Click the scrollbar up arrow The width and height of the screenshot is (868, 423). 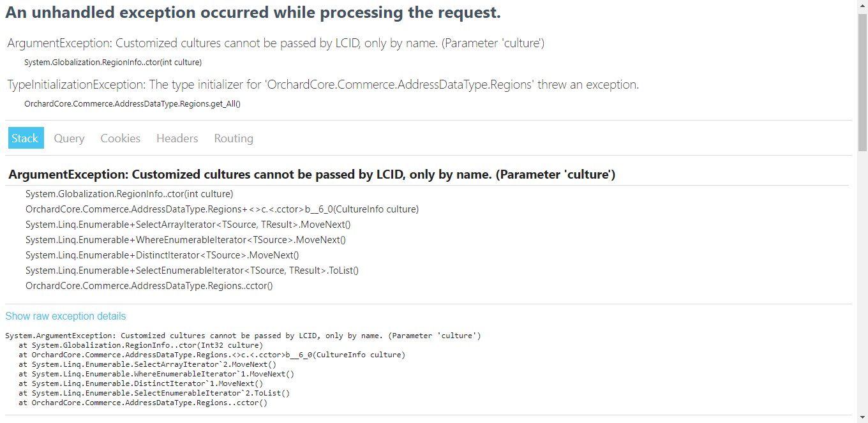[863, 5]
